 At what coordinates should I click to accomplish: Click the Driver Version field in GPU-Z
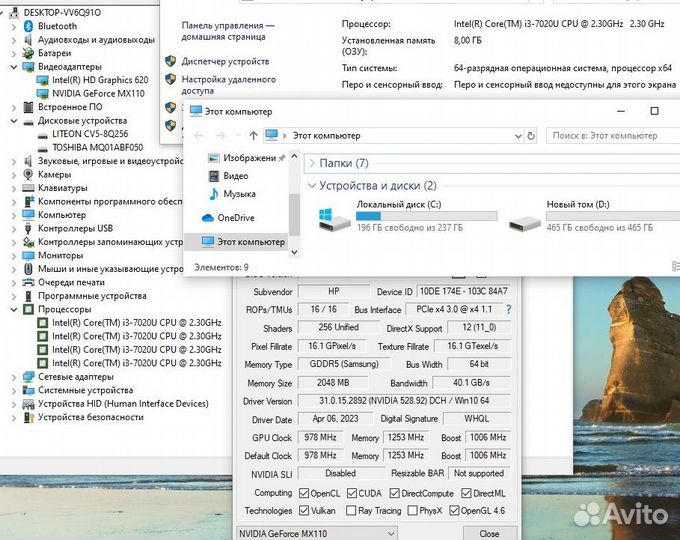[404, 401]
